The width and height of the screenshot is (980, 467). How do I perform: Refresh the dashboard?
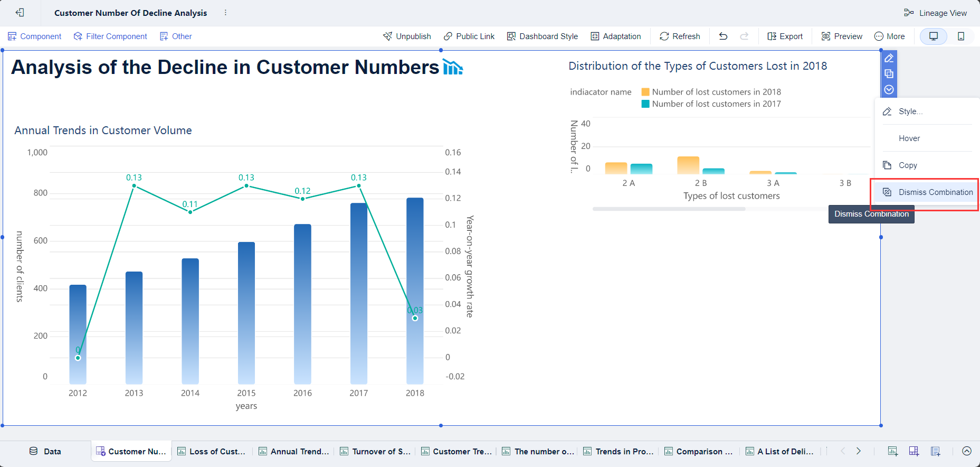click(x=680, y=36)
